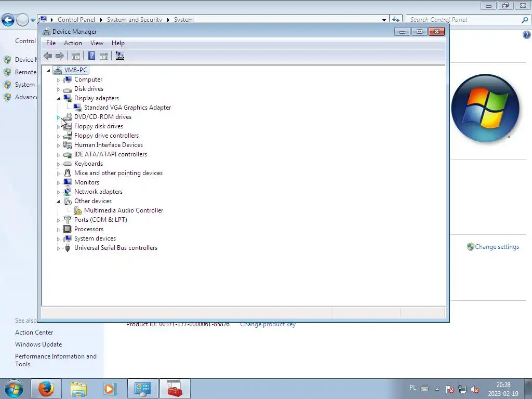Viewport: 532px width, 399px height.
Task: Select the Processors category icon
Action: 68,229
